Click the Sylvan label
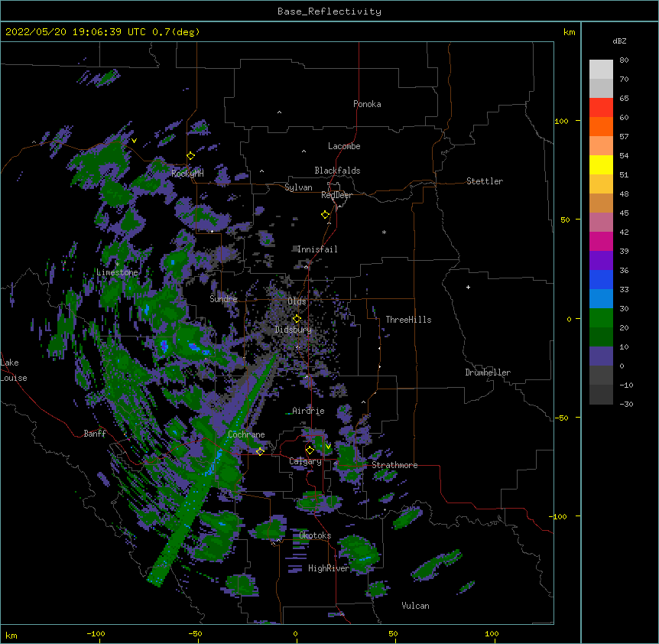 pyautogui.click(x=298, y=187)
